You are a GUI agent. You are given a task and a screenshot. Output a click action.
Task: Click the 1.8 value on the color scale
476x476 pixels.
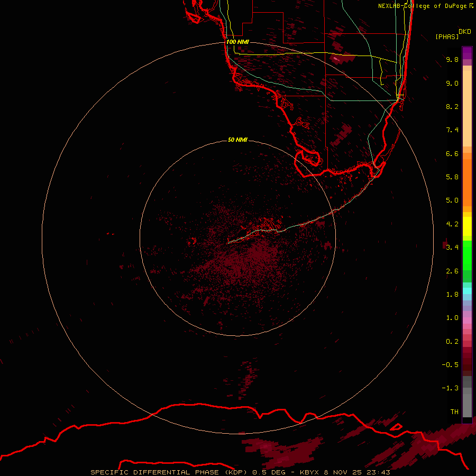coord(452,295)
